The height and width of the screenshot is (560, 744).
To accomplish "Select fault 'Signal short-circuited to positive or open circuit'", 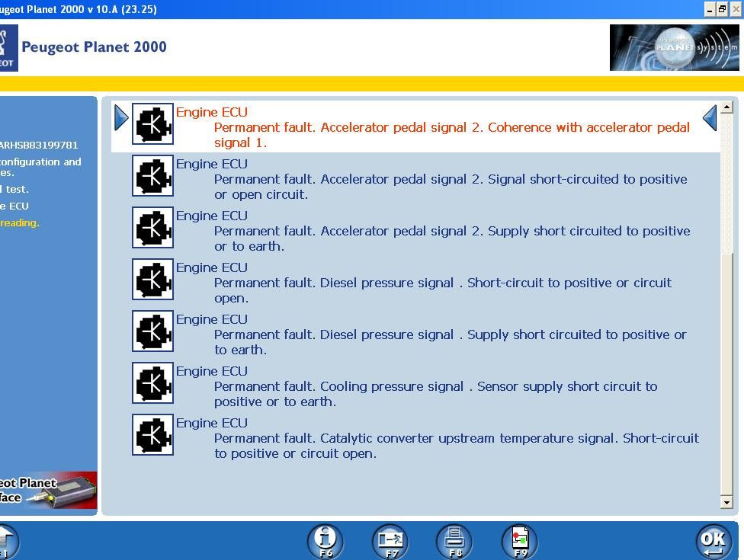I will [x=451, y=187].
